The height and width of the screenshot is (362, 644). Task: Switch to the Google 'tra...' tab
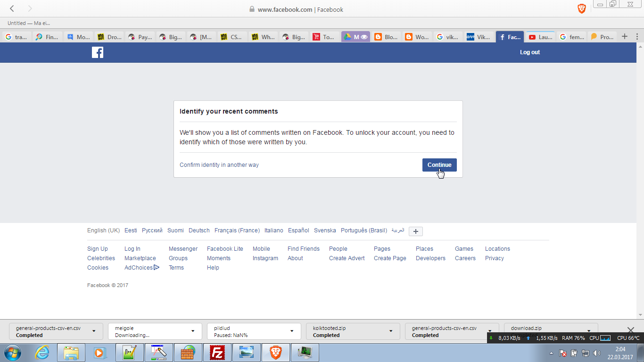pyautogui.click(x=17, y=37)
